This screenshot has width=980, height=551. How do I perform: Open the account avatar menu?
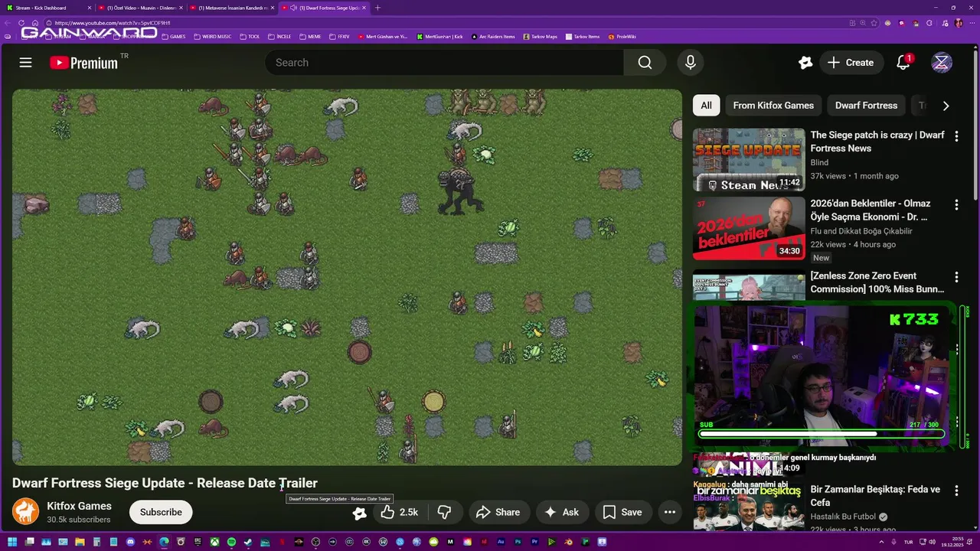[942, 63]
